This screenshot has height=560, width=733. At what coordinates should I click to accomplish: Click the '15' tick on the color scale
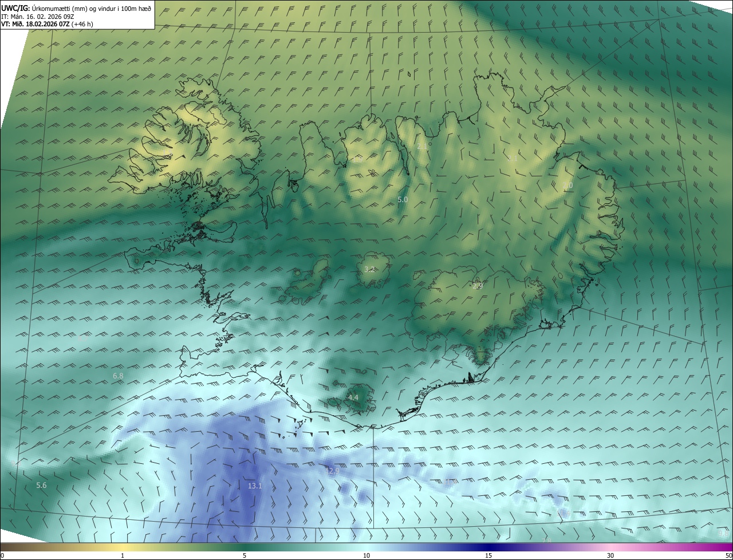pyautogui.click(x=488, y=555)
